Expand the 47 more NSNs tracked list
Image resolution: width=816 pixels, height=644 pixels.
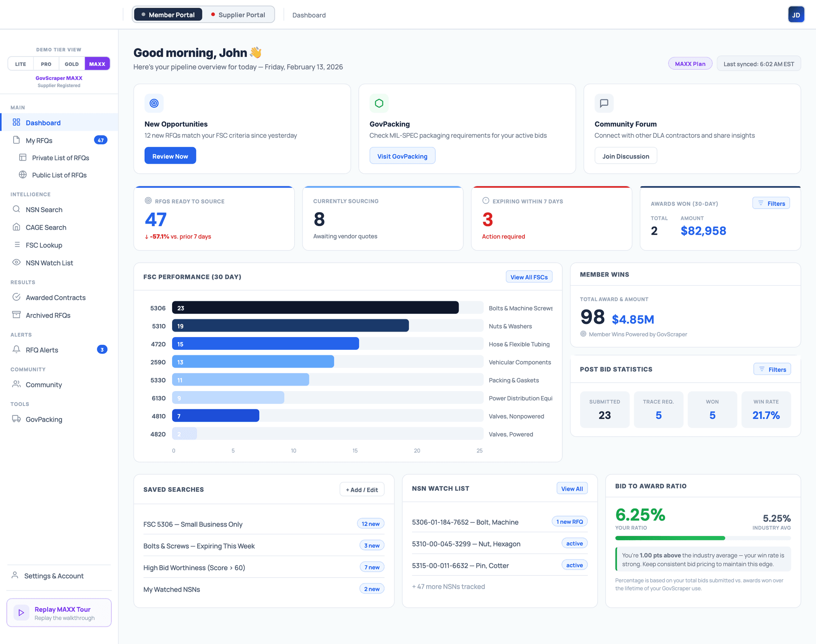448,586
